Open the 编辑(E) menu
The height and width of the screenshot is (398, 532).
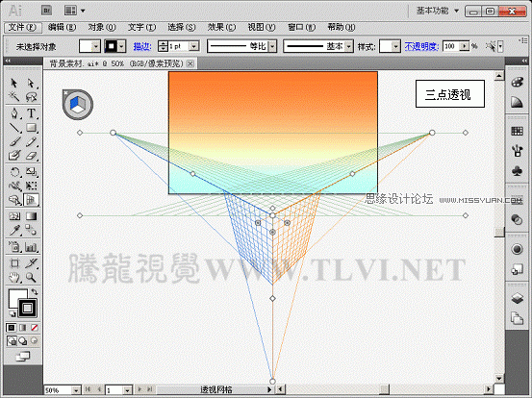[x=62, y=28]
